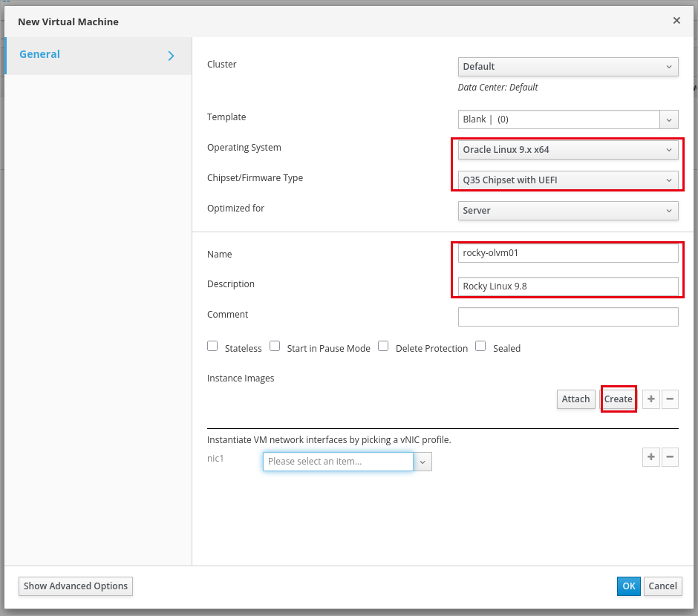Screen dimensions: 698x616
Task: Enable Delete Protection checkbox
Action: [383, 346]
